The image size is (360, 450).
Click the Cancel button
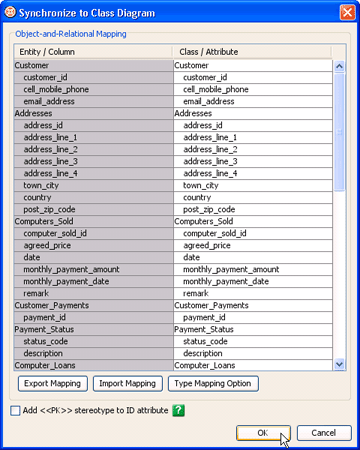[x=324, y=433]
